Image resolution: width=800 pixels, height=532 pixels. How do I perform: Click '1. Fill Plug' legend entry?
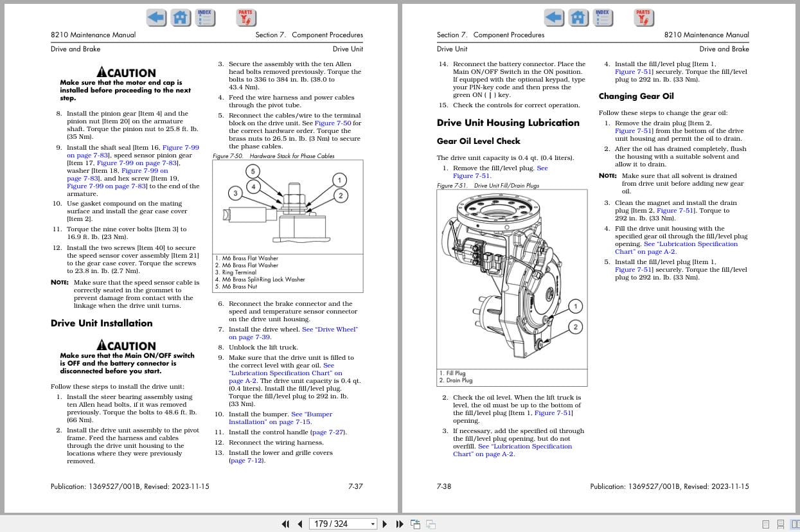452,373
